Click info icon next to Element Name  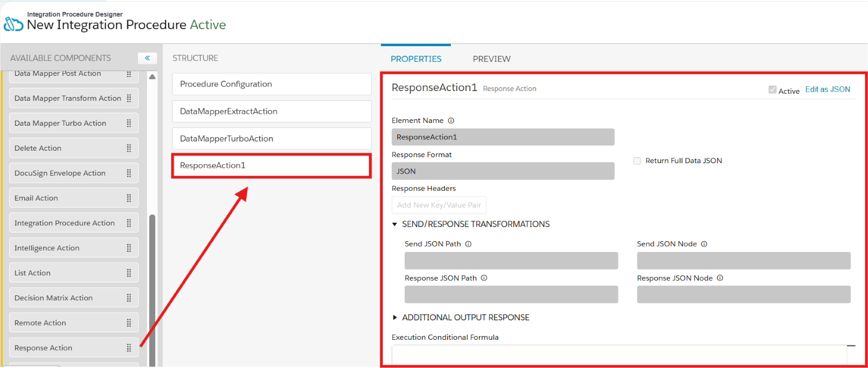[451, 120]
